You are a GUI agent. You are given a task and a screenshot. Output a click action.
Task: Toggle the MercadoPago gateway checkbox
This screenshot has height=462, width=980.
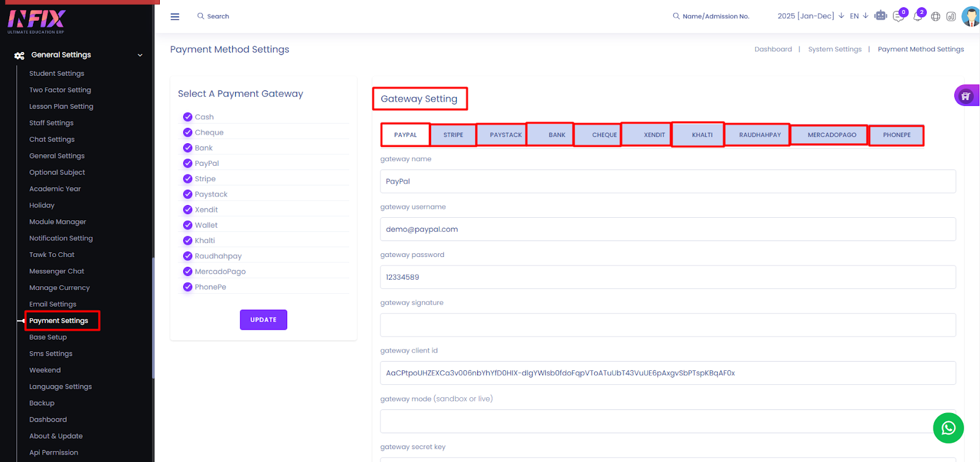(x=187, y=271)
